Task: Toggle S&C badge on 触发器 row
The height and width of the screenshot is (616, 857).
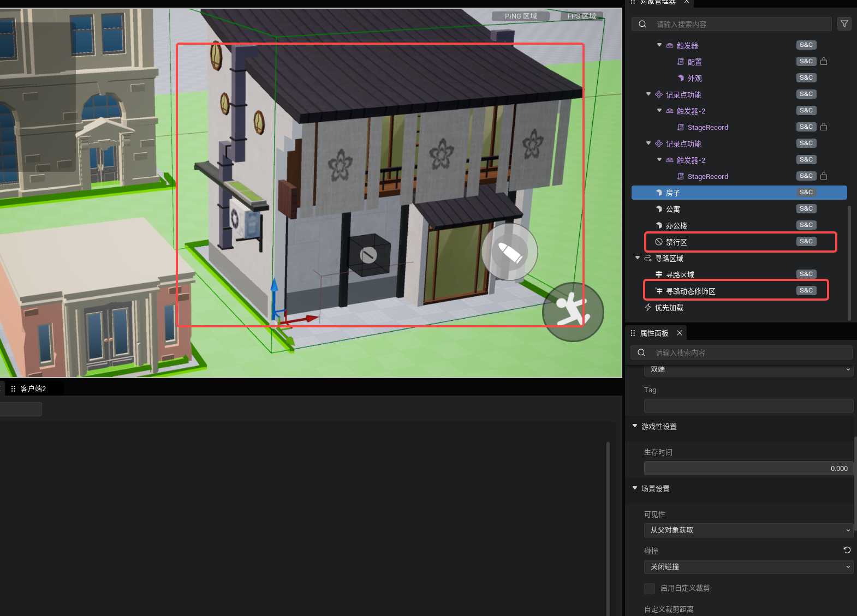Action: 806,45
